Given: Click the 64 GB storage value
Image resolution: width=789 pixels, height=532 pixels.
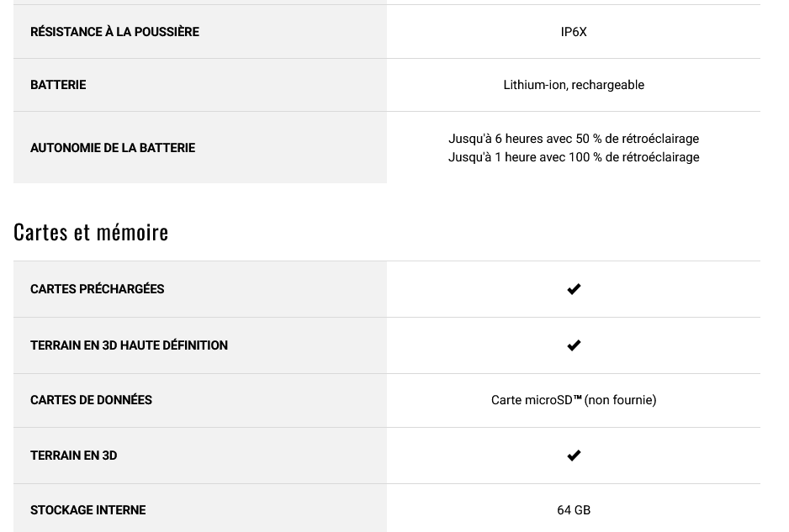Looking at the screenshot, I should (574, 510).
